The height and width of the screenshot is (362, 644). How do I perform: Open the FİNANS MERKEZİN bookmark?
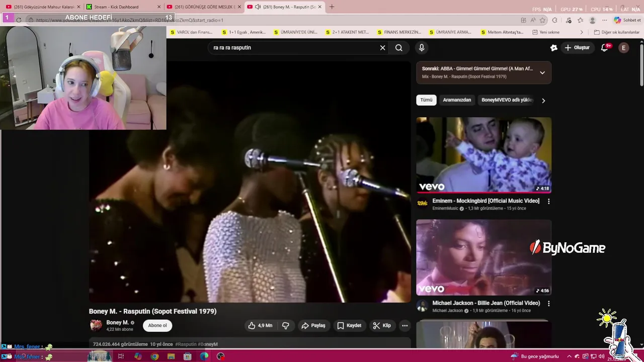click(x=399, y=32)
